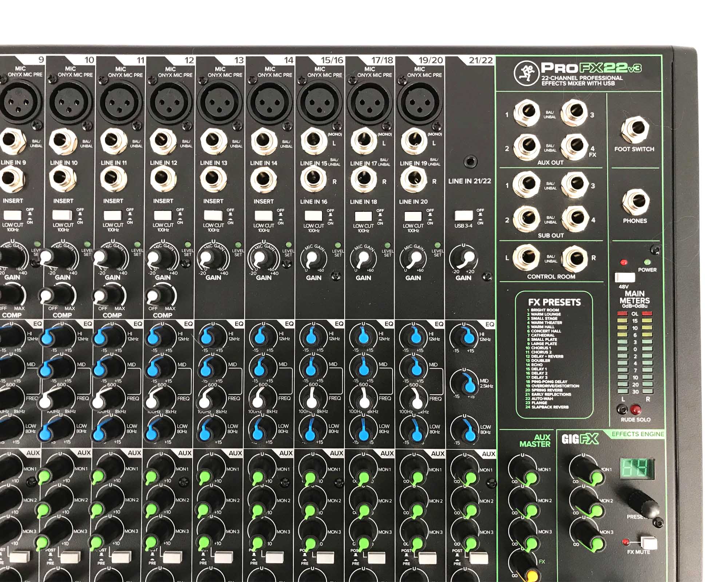Click AUX OUT 1 jack
The width and height of the screenshot is (728, 582).
point(527,113)
